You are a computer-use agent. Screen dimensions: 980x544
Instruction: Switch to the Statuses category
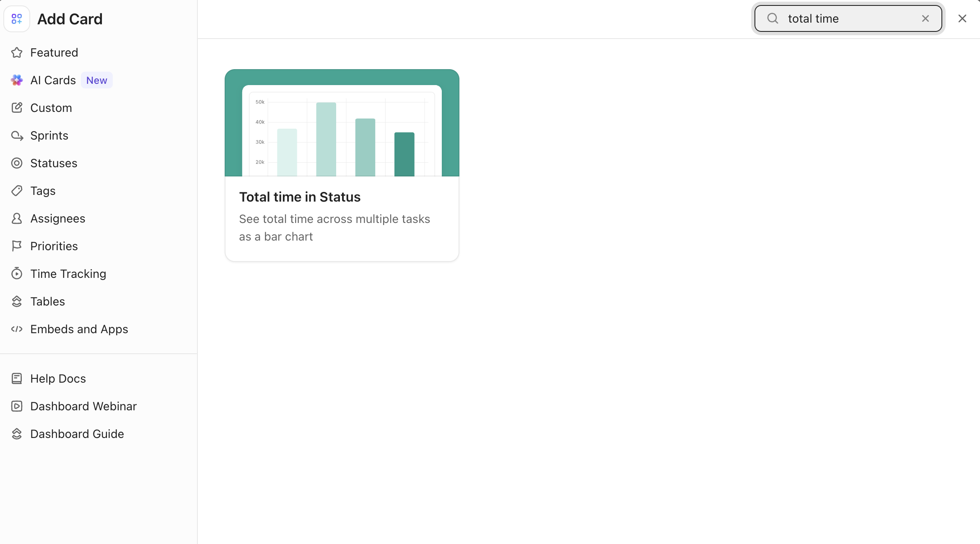tap(54, 163)
